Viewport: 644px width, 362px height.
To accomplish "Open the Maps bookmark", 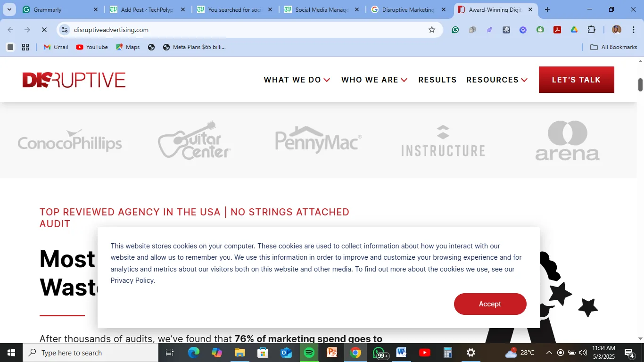I will pyautogui.click(x=128, y=47).
